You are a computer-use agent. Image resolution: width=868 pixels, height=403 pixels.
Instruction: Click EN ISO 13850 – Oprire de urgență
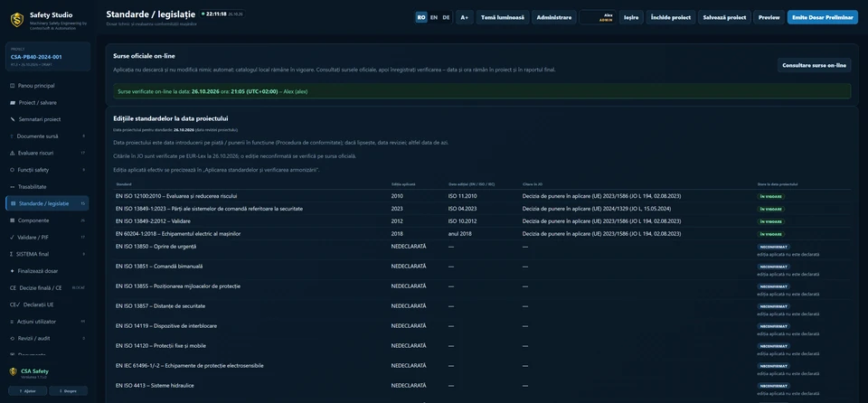156,247
